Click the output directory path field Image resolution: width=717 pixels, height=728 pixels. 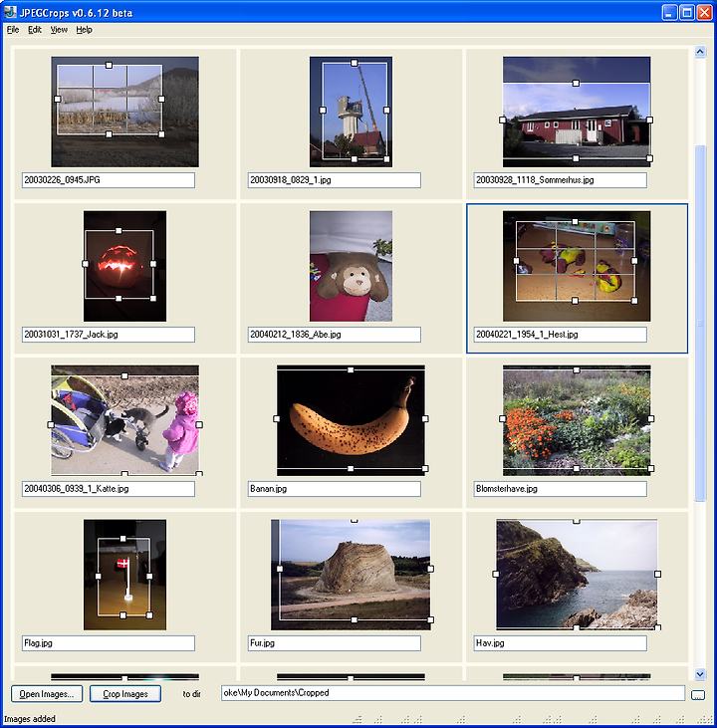[453, 693]
